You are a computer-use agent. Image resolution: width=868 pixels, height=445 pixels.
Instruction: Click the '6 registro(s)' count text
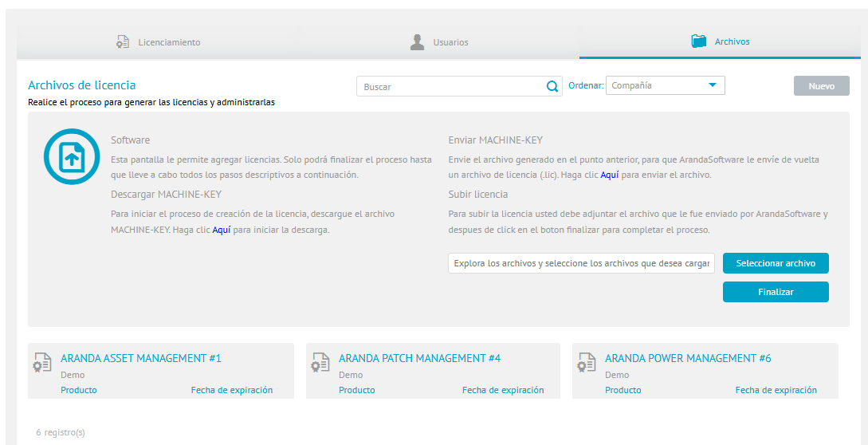pyautogui.click(x=61, y=432)
